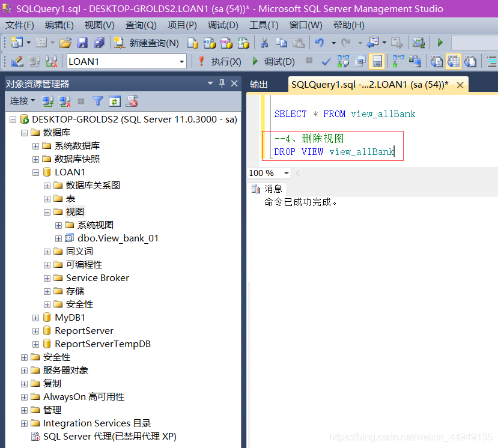This screenshot has height=448, width=498.
Task: Click the Connect Object Explorer icon
Action: pos(47,101)
